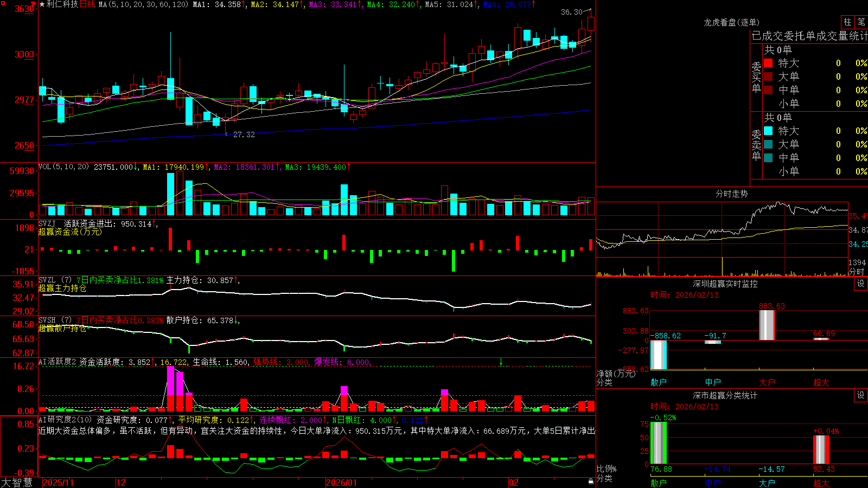
Task: Click the 深圳超赢实时监控 panel title
Action: 725,284
